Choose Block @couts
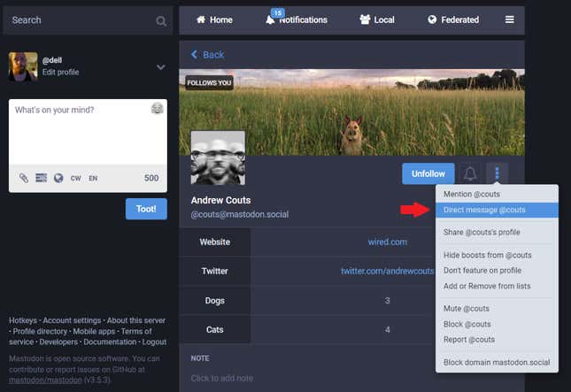This screenshot has height=392, width=571. click(x=497, y=324)
